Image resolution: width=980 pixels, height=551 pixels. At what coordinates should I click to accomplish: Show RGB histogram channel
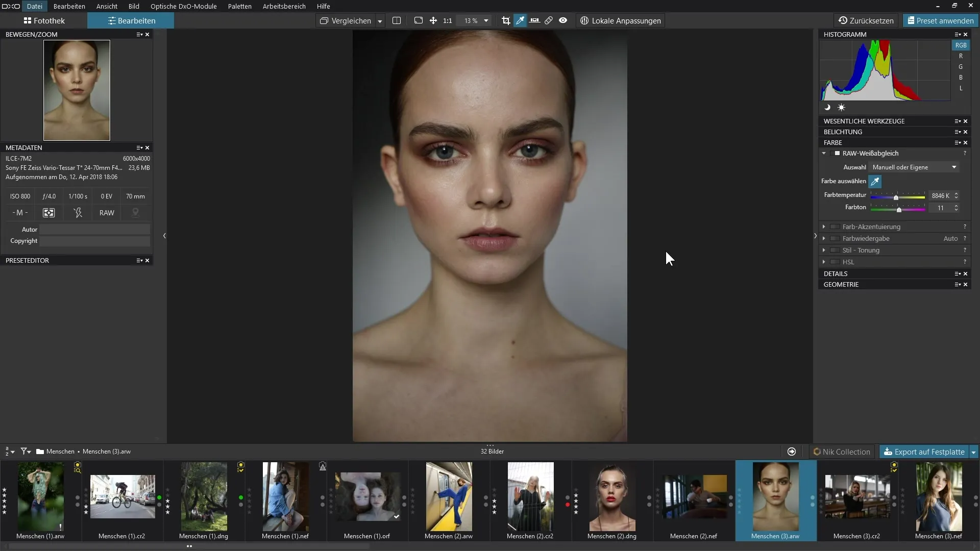961,45
